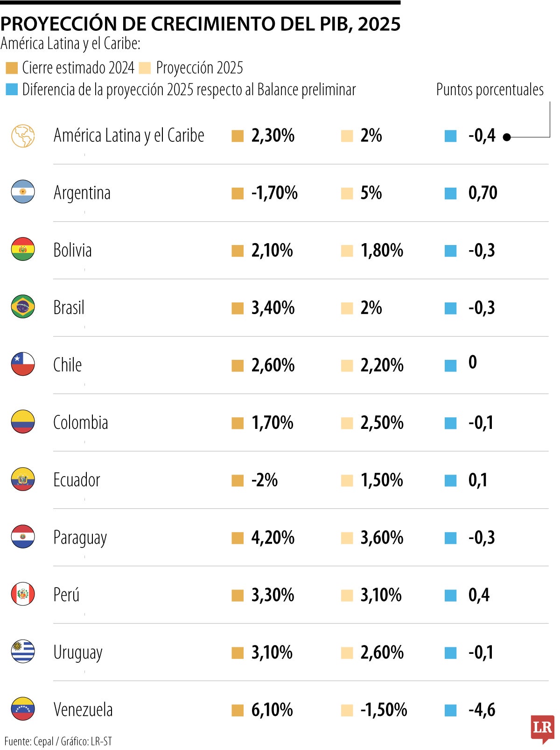Click the Paraguay flag icon
The width and height of the screenshot is (560, 750).
(23, 536)
